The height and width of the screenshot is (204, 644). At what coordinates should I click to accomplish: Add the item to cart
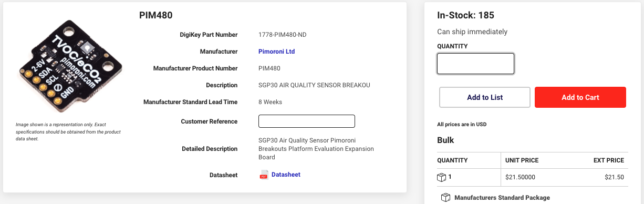pos(580,97)
